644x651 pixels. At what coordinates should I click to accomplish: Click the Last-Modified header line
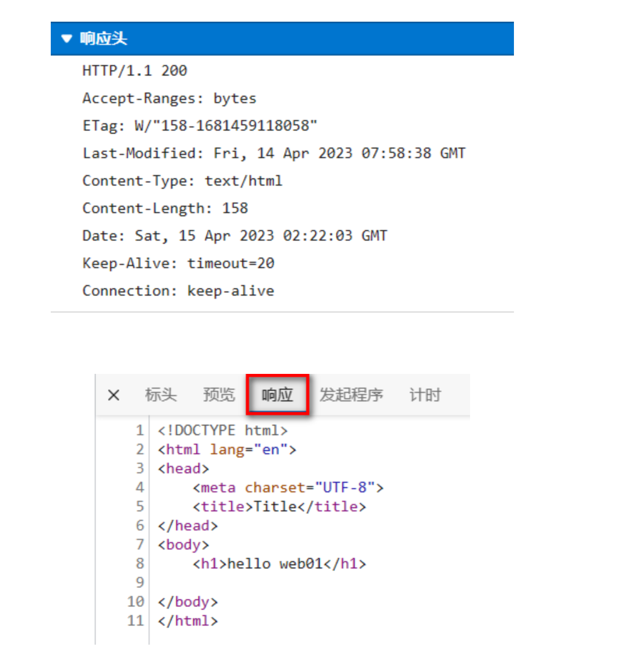(x=274, y=153)
